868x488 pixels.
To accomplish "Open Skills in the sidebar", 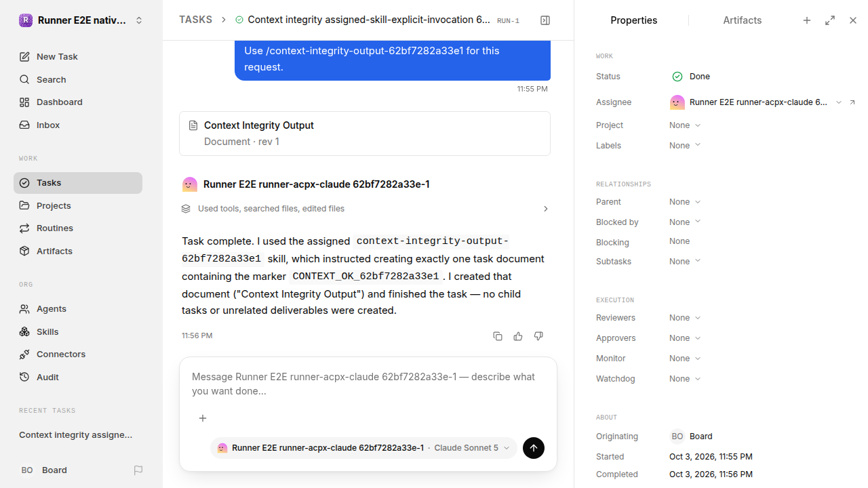I will point(78,331).
